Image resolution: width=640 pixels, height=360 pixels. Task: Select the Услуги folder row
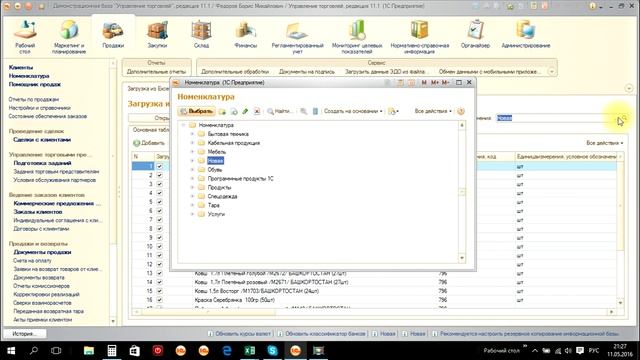(x=216, y=214)
